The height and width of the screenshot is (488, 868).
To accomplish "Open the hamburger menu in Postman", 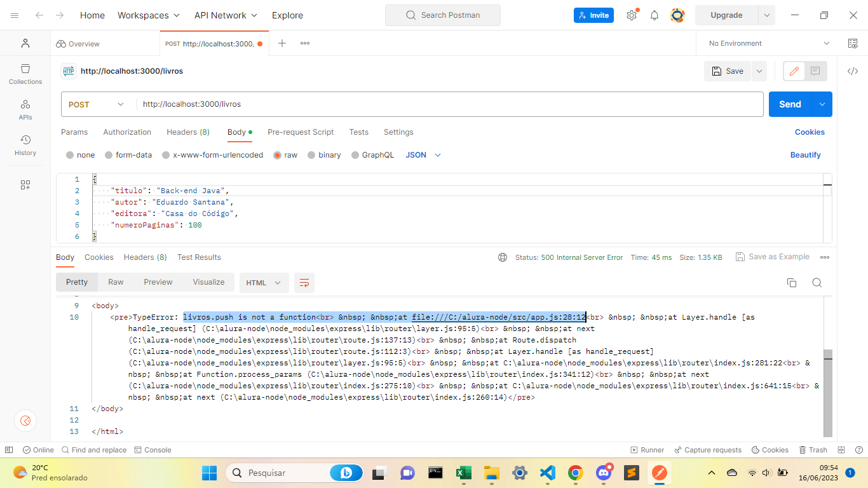I will pos(15,15).
